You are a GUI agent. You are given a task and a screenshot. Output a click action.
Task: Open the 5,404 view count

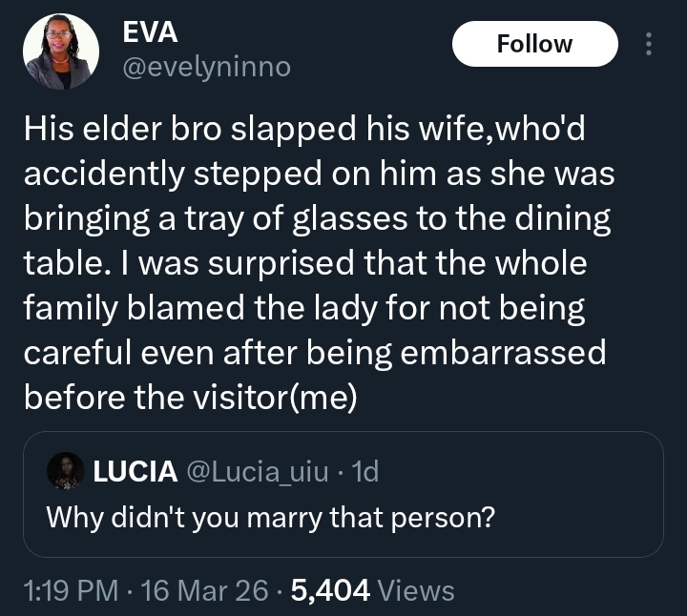[x=330, y=591]
